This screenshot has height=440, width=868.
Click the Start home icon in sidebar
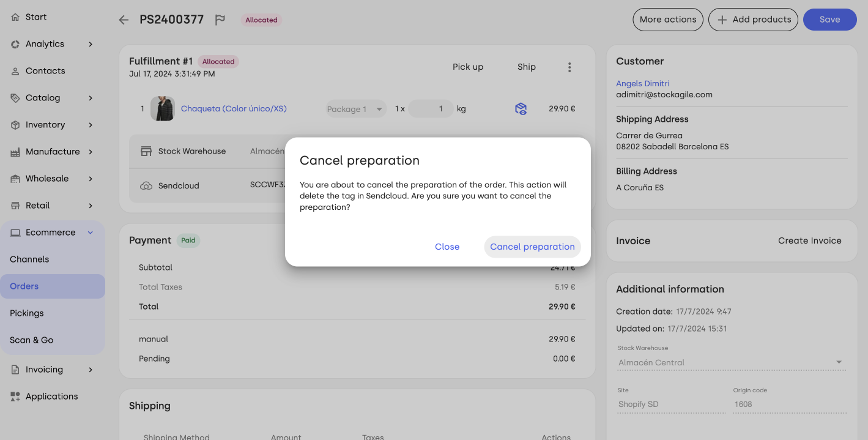[15, 17]
